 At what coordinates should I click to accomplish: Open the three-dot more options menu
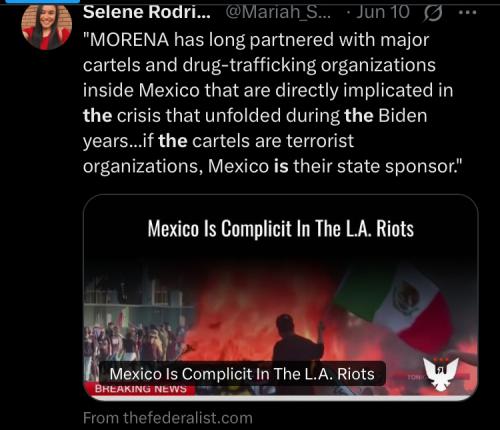[x=468, y=13]
